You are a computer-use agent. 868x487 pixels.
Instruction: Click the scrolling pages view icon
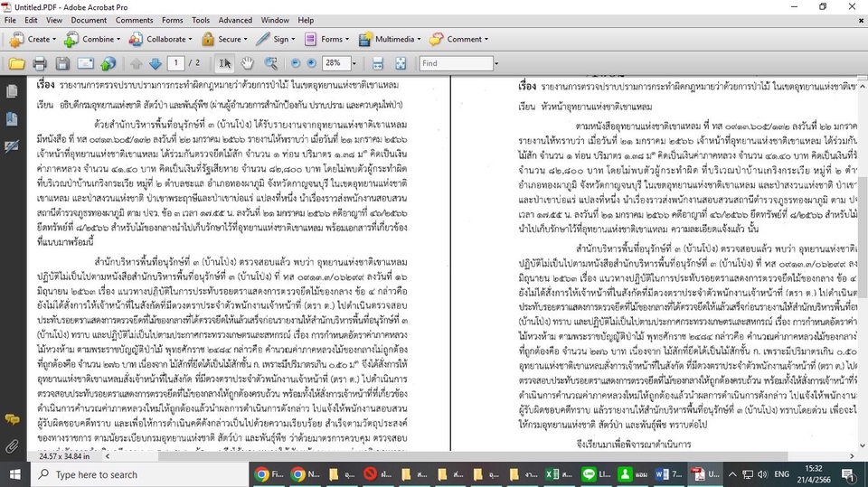click(378, 63)
